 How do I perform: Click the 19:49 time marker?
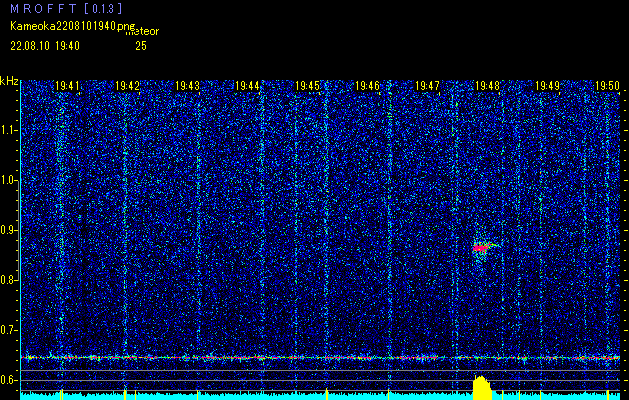[548, 85]
